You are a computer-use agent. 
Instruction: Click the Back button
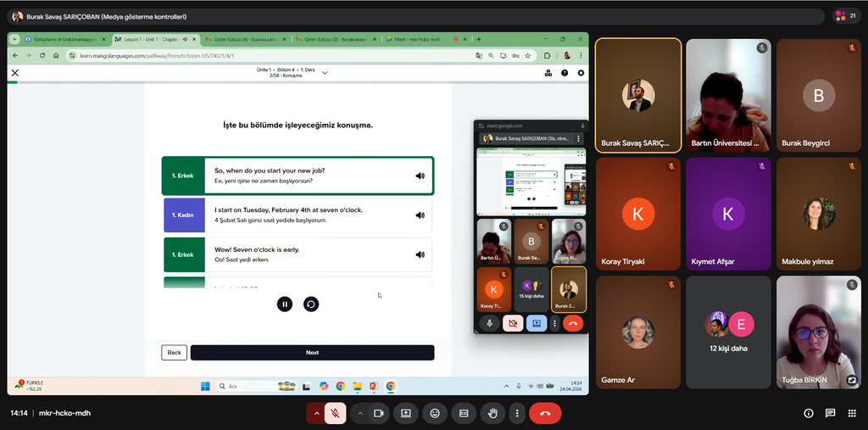(174, 352)
